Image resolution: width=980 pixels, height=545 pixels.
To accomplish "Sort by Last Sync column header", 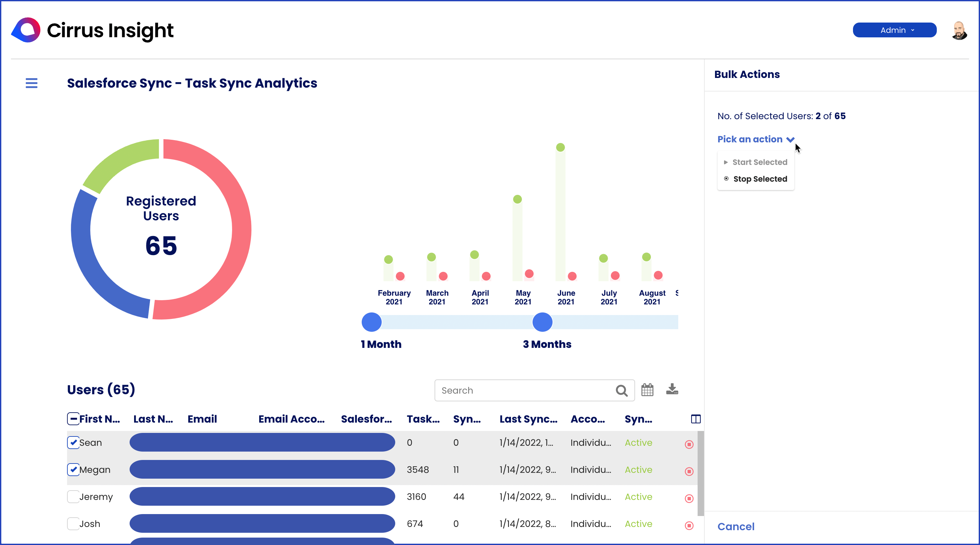I will click(x=528, y=419).
